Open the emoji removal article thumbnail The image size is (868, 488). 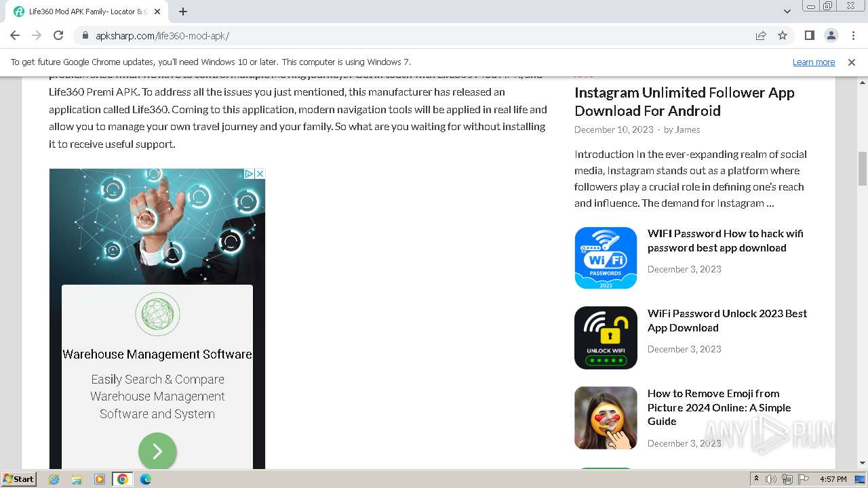606,418
